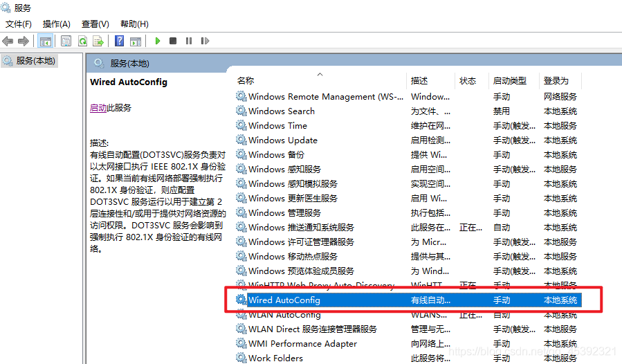Open the 文件(F) menu
622x364 pixels.
pyautogui.click(x=19, y=24)
